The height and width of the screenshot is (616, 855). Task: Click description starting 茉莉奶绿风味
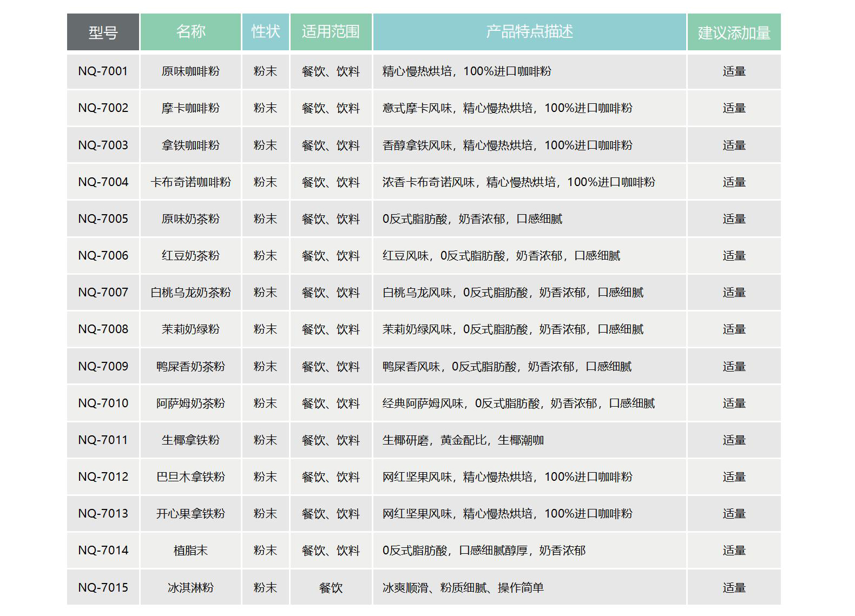point(513,329)
